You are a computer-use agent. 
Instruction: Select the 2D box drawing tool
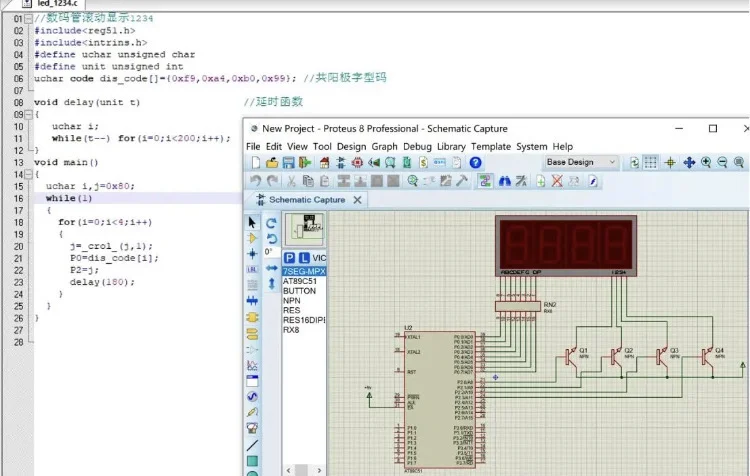(252, 461)
